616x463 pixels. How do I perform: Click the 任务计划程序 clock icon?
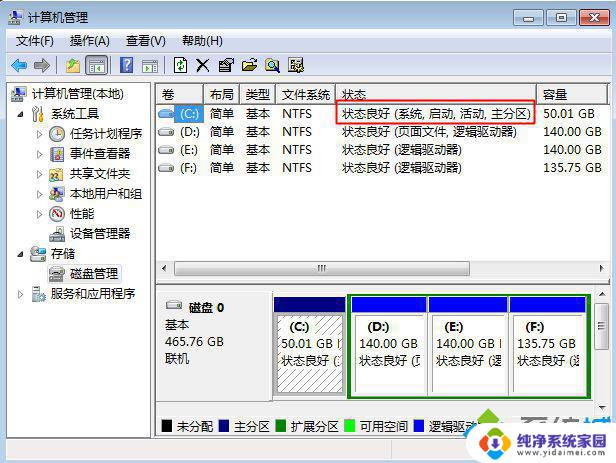tap(57, 134)
